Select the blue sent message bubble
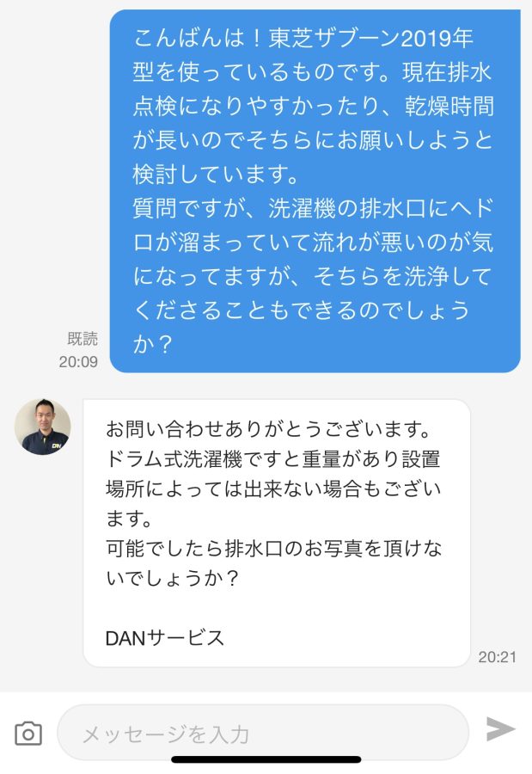532x774 pixels. [315, 191]
